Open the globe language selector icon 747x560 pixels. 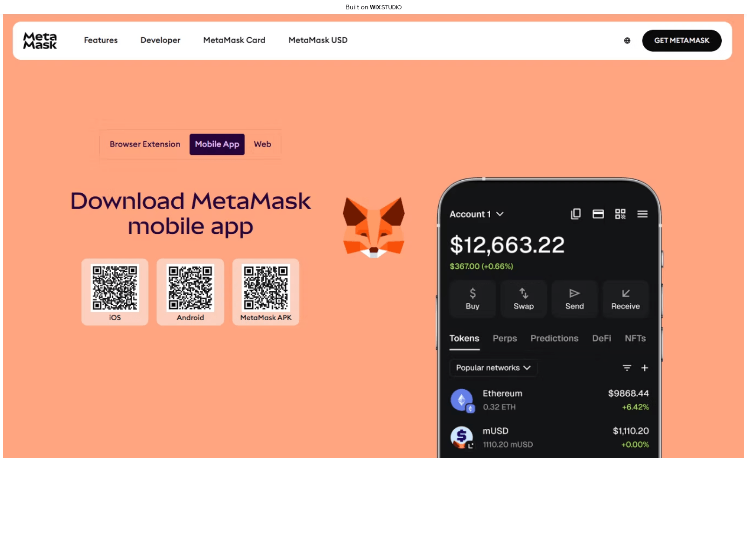[x=627, y=41]
